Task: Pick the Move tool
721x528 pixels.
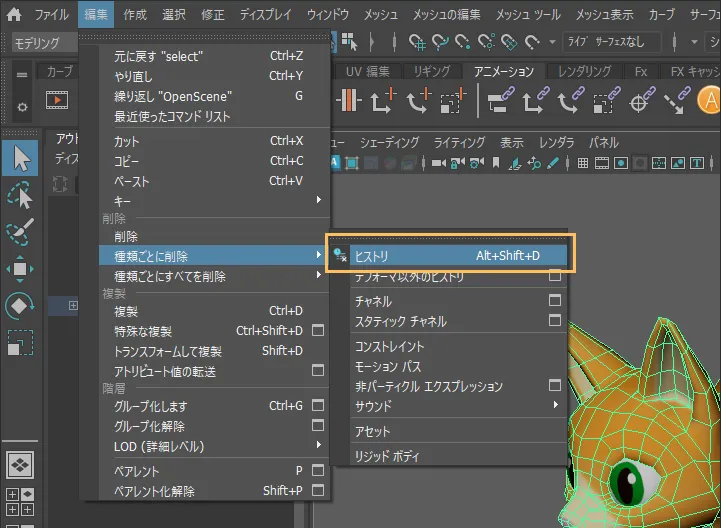Action: point(21,268)
